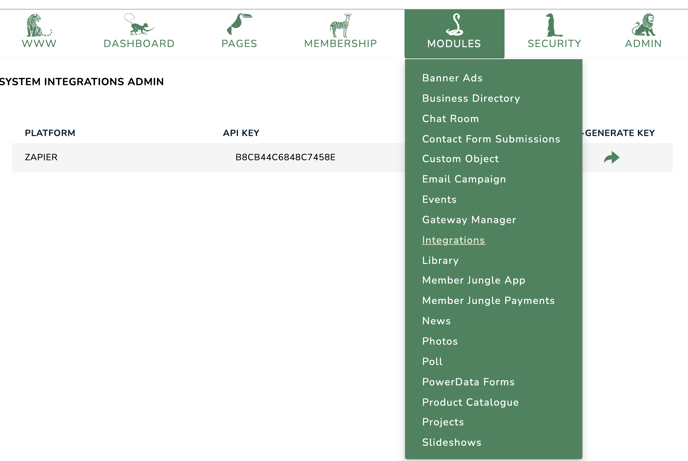Select Poll in the Modules menu
The width and height of the screenshot is (688, 461).
(432, 361)
